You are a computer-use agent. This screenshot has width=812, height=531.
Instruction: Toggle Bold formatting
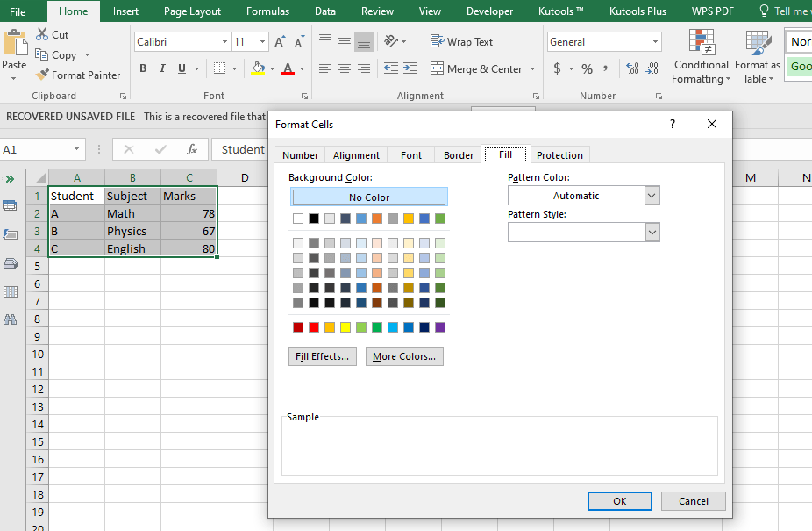tap(143, 68)
